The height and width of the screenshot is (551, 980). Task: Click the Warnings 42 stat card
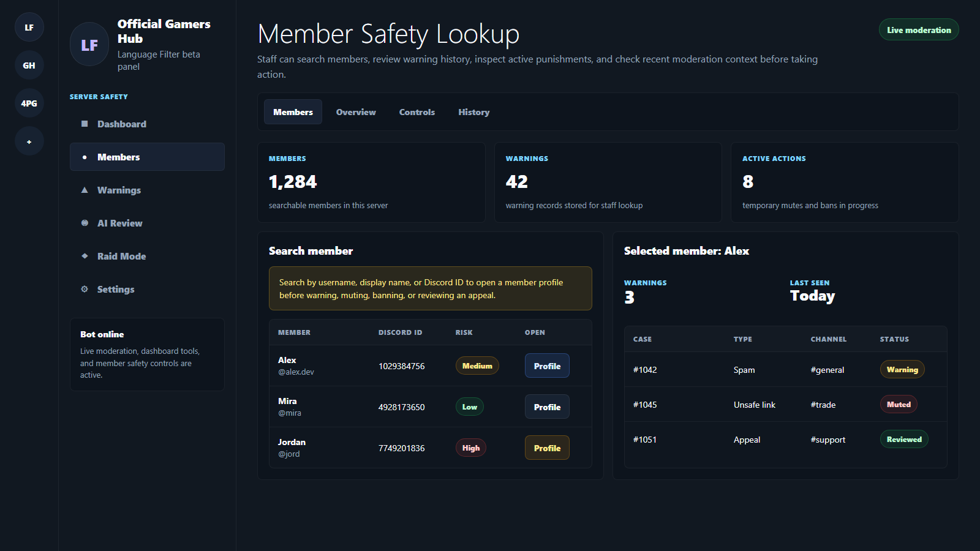point(608,182)
